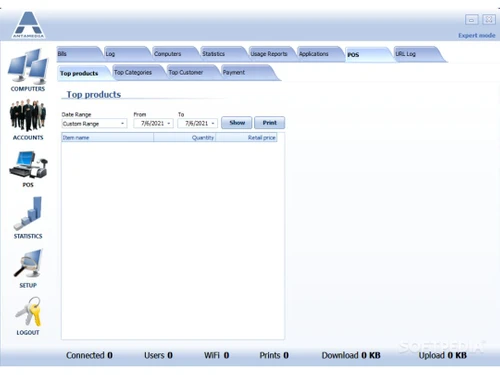Sort by Quantity column header
This screenshot has width=500, height=375.
coord(184,137)
